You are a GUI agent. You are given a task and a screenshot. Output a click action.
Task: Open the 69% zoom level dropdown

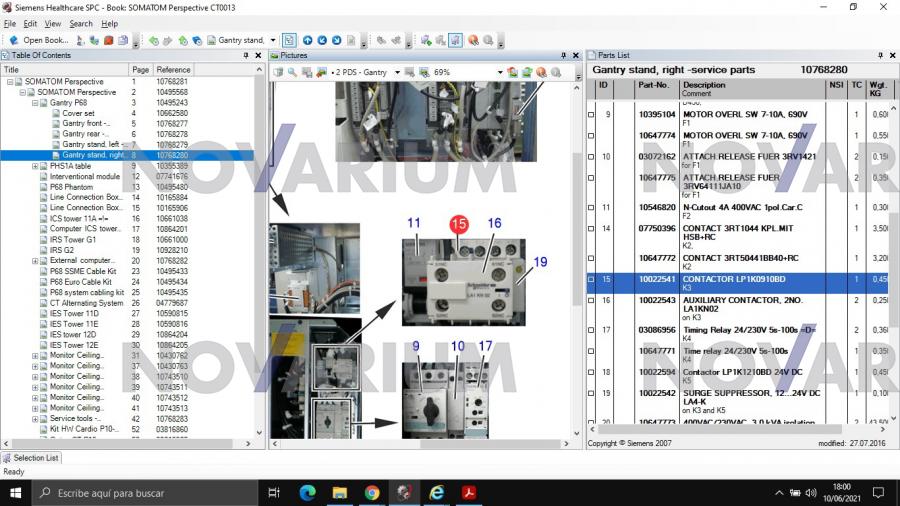(500, 72)
